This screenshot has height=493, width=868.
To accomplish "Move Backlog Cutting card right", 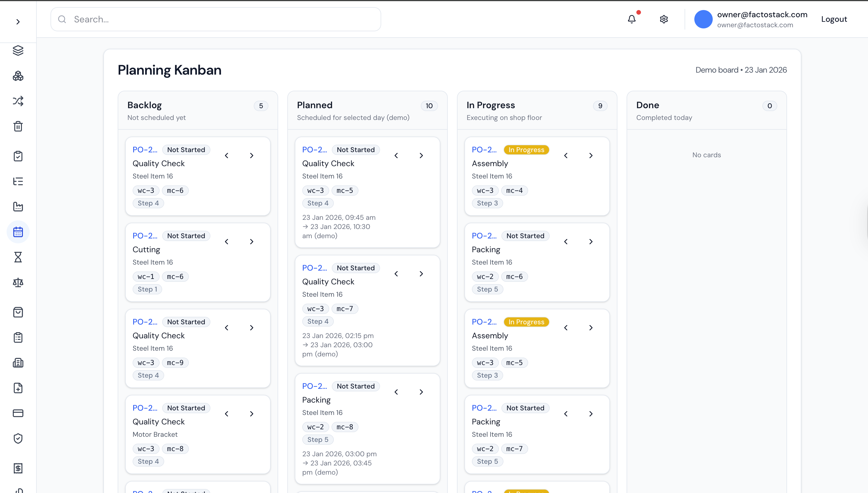I will tap(252, 241).
